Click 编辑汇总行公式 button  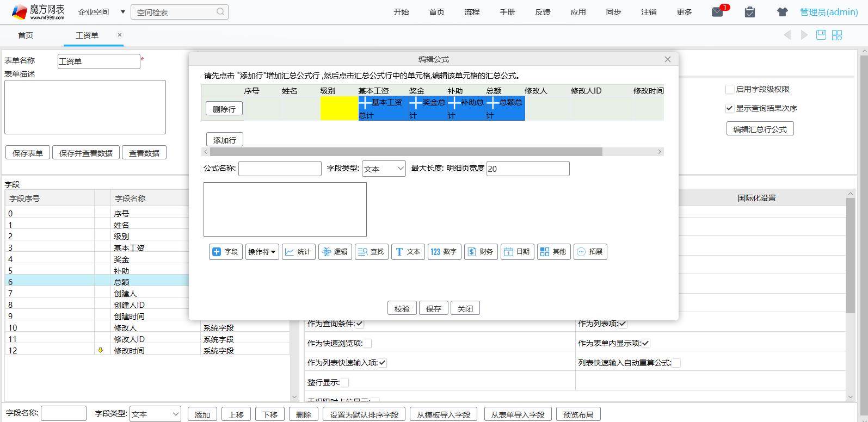(x=760, y=129)
